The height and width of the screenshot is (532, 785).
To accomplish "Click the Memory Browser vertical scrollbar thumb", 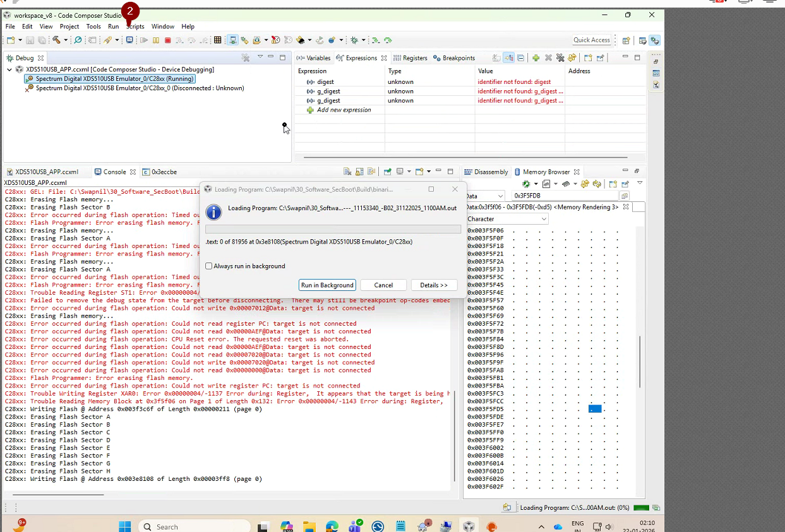I will [640, 362].
